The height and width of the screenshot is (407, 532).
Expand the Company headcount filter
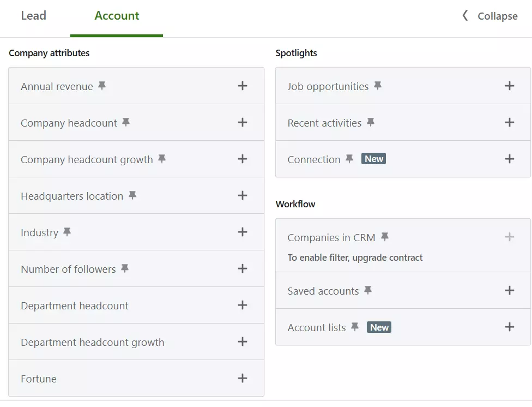coord(243,122)
